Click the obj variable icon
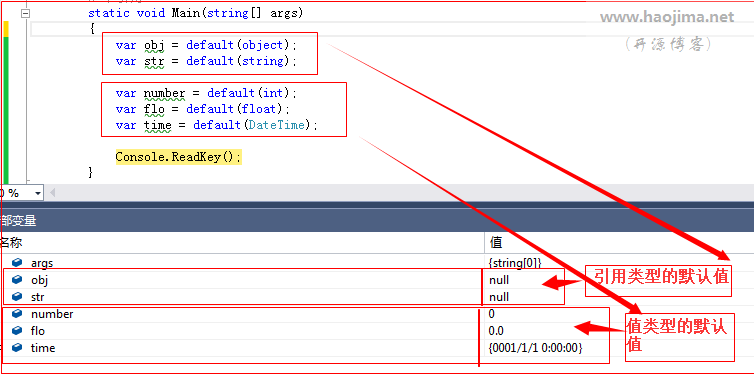The image size is (754, 374). coord(17,279)
